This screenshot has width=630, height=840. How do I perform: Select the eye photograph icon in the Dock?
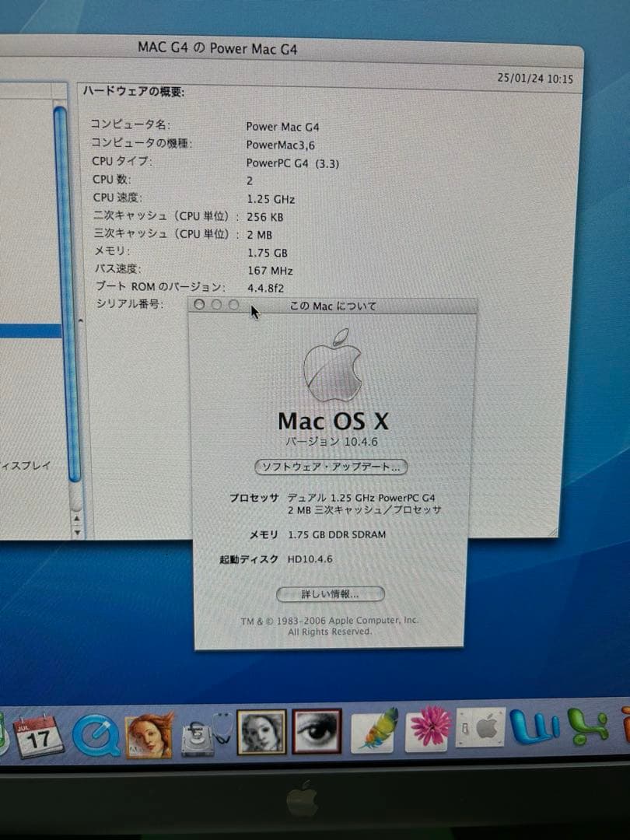[316, 731]
